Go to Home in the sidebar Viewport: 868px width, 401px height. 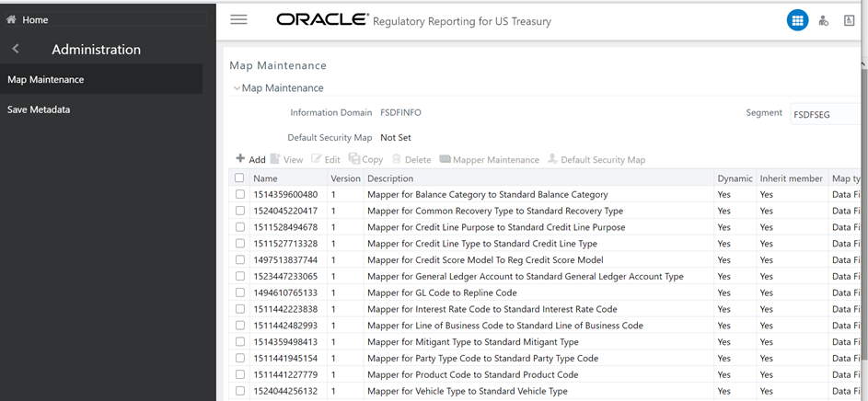tap(35, 20)
